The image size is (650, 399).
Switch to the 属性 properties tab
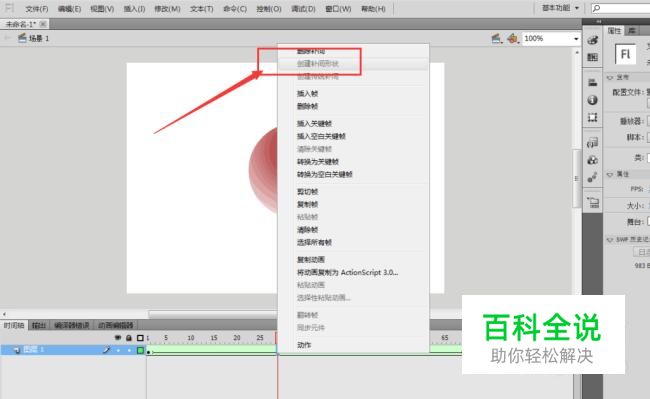[614, 31]
